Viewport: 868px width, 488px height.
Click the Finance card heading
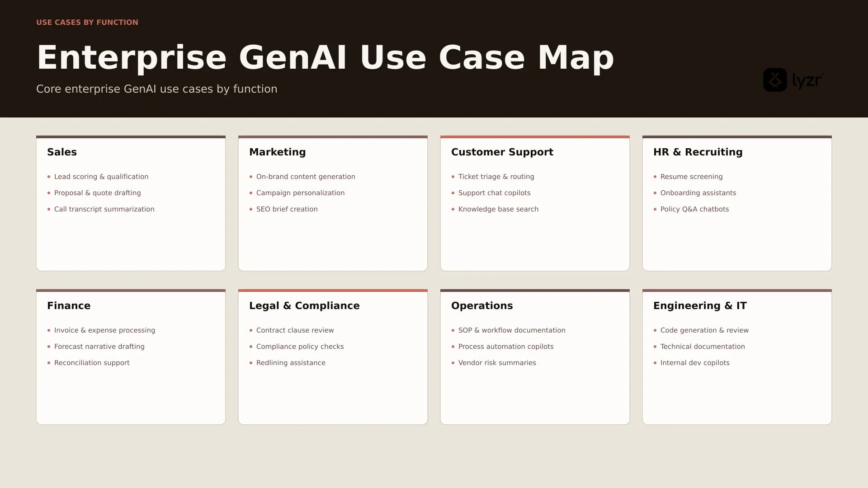tap(69, 305)
